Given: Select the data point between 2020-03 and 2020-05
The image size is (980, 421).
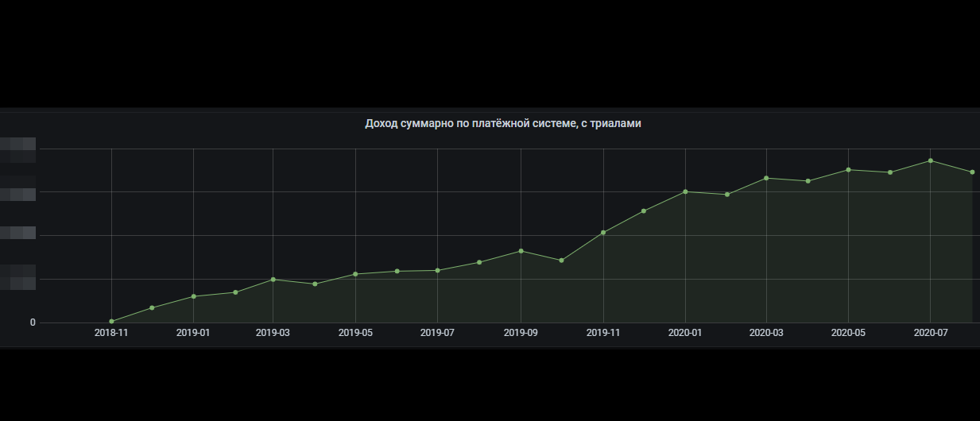Looking at the screenshot, I should pos(808,181).
